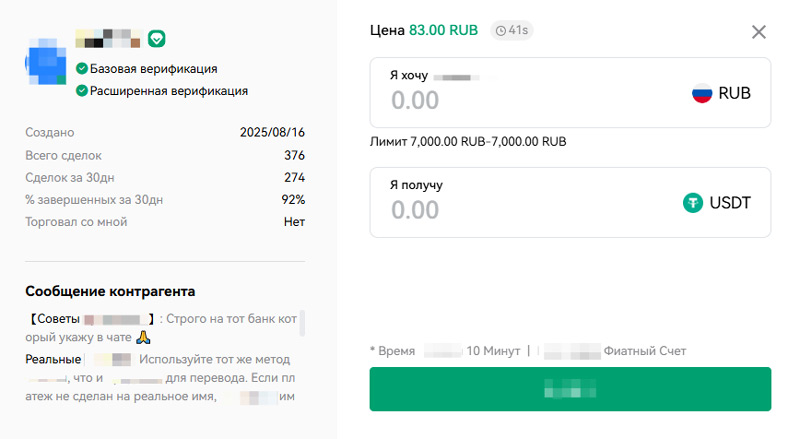Click the green verified merchant badge
This screenshot has width=800, height=439.
click(157, 39)
